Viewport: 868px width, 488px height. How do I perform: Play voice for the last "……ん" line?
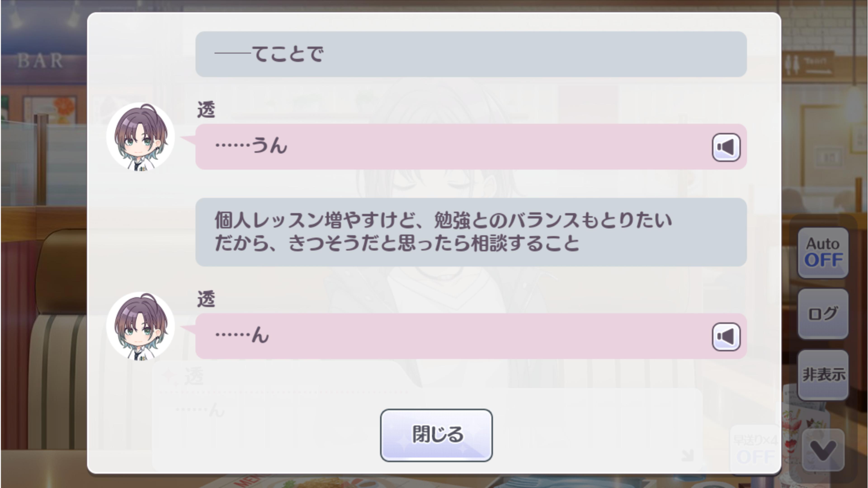[726, 336]
